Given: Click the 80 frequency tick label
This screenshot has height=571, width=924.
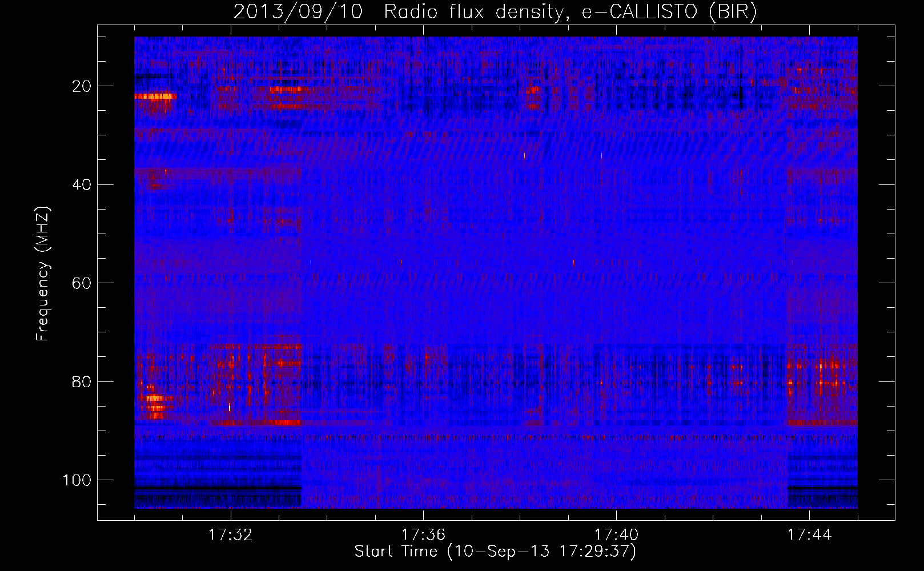Looking at the screenshot, I should point(82,381).
